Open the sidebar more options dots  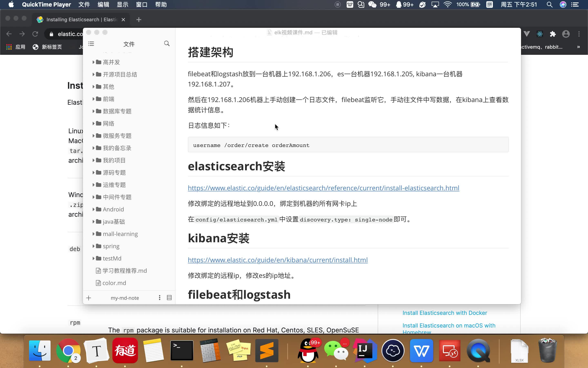pos(160,298)
